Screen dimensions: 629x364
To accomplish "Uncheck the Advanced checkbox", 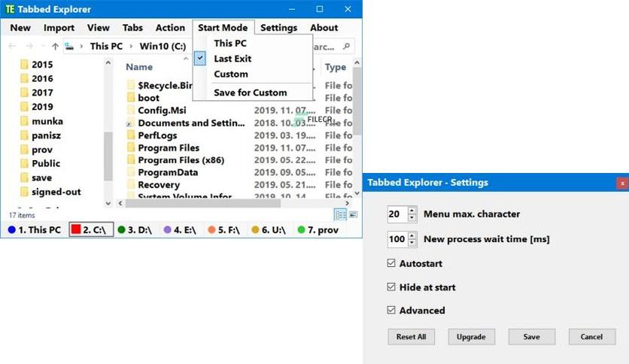I will tap(391, 310).
